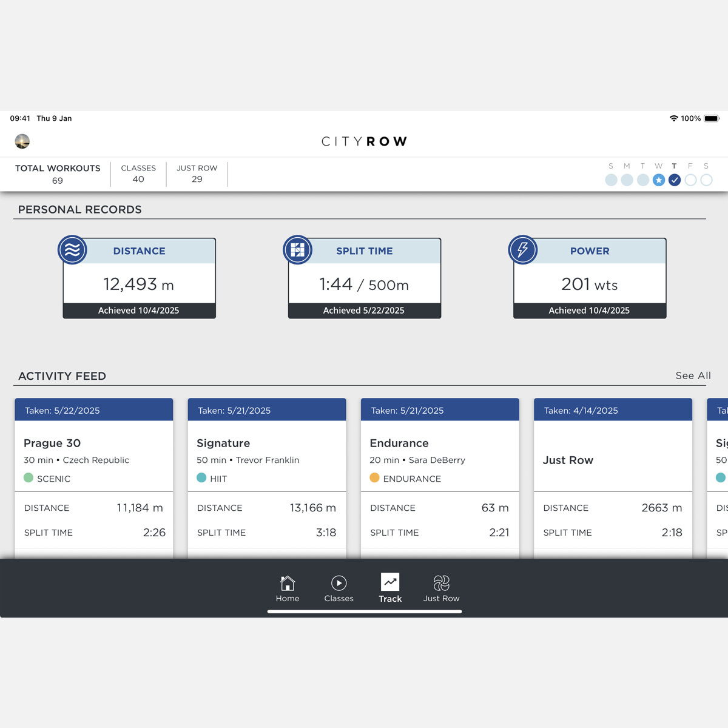The image size is (728, 728).
Task: Tap the Distance record wave icon
Action: 72,250
